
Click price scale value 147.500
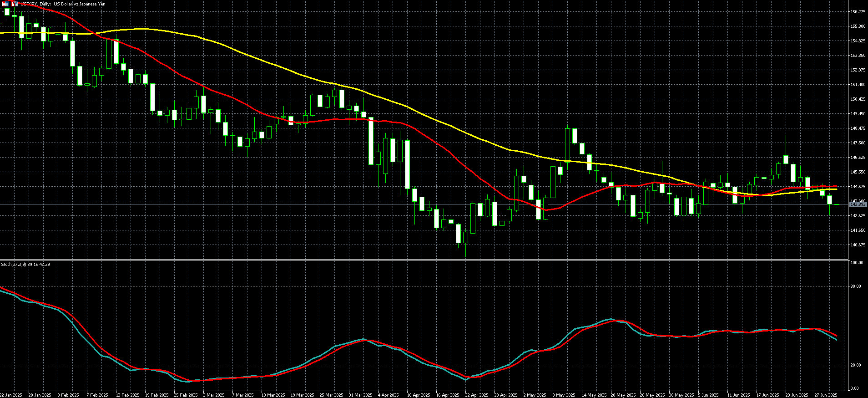tap(858, 143)
